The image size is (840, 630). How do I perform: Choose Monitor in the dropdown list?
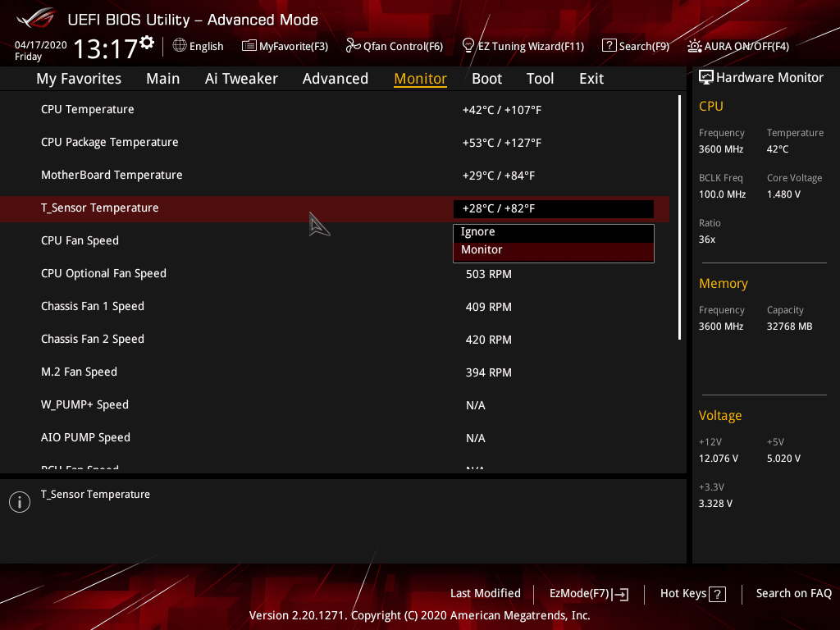point(554,250)
